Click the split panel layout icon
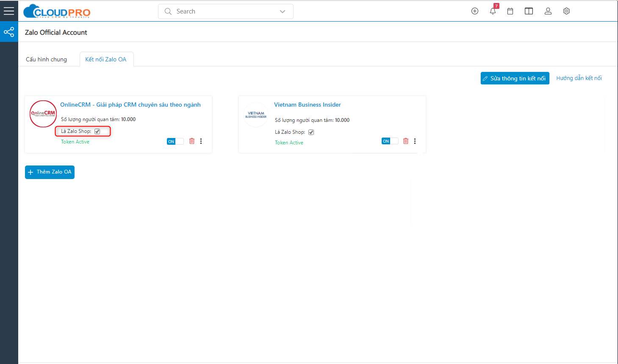 coord(529,11)
